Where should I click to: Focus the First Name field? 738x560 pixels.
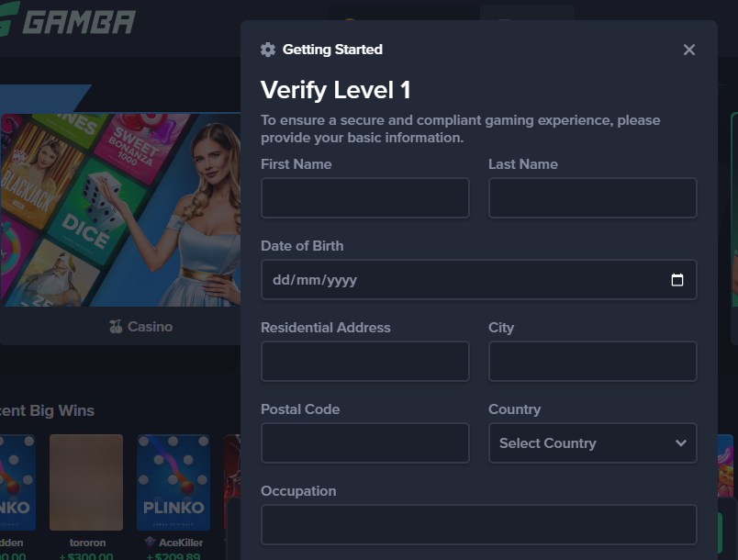[x=364, y=197]
